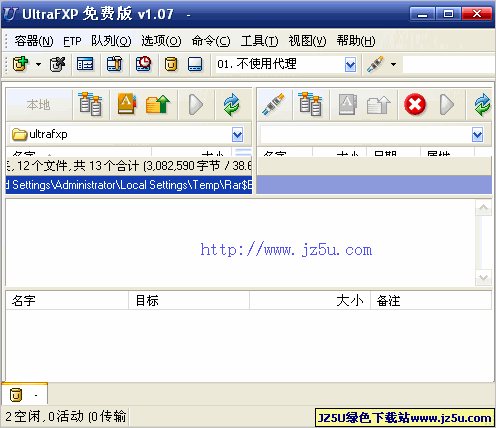
Task: Click the 本地 local button
Action: pos(39,105)
